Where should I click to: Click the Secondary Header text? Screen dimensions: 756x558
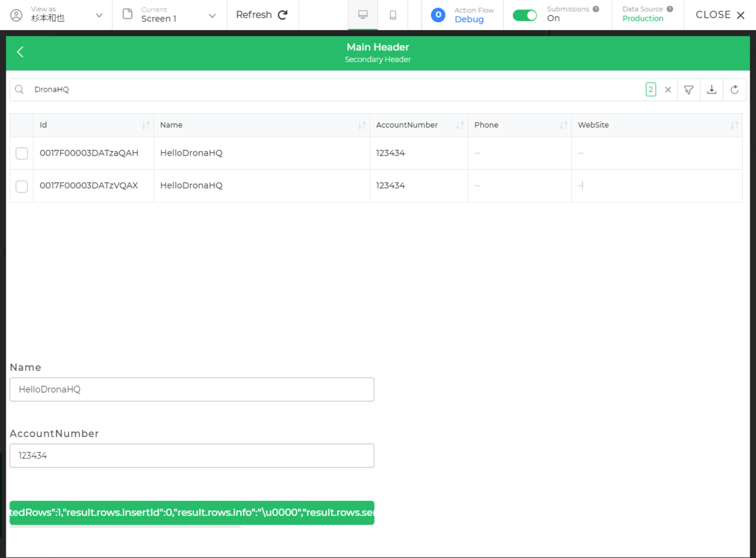[378, 60]
